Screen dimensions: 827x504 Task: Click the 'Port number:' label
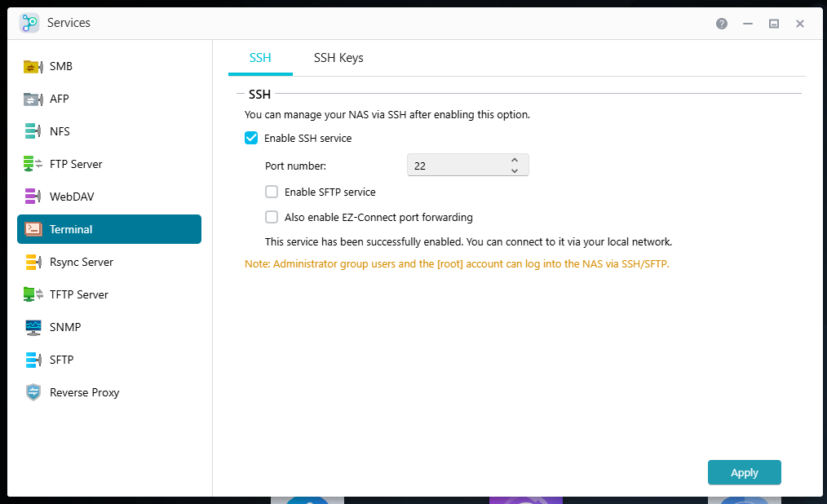(x=295, y=166)
